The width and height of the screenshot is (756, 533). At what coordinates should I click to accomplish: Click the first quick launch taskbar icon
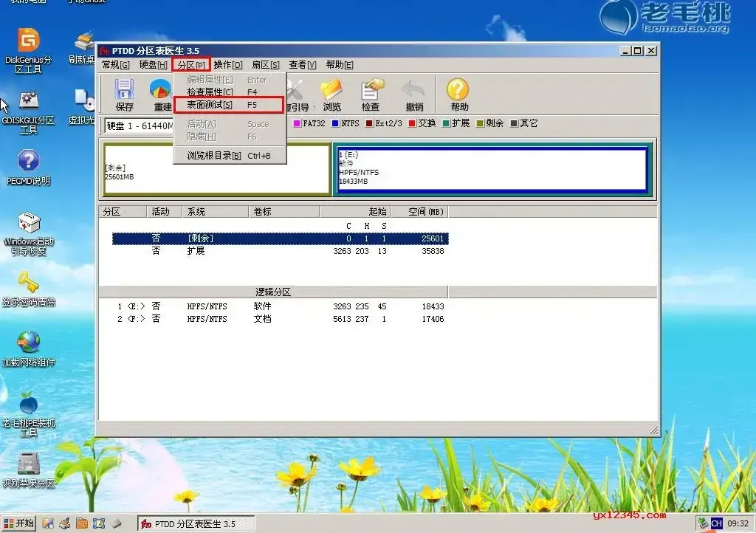(47, 523)
